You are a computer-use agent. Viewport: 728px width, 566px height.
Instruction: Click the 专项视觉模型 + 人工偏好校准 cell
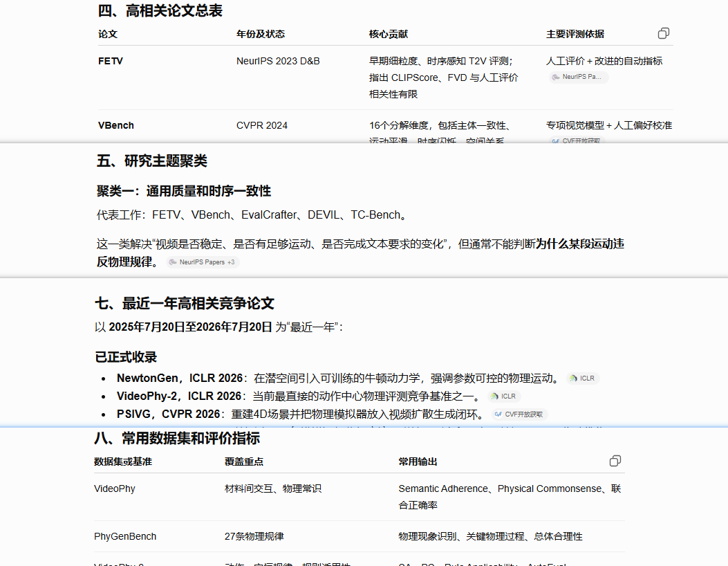pyautogui.click(x=609, y=125)
